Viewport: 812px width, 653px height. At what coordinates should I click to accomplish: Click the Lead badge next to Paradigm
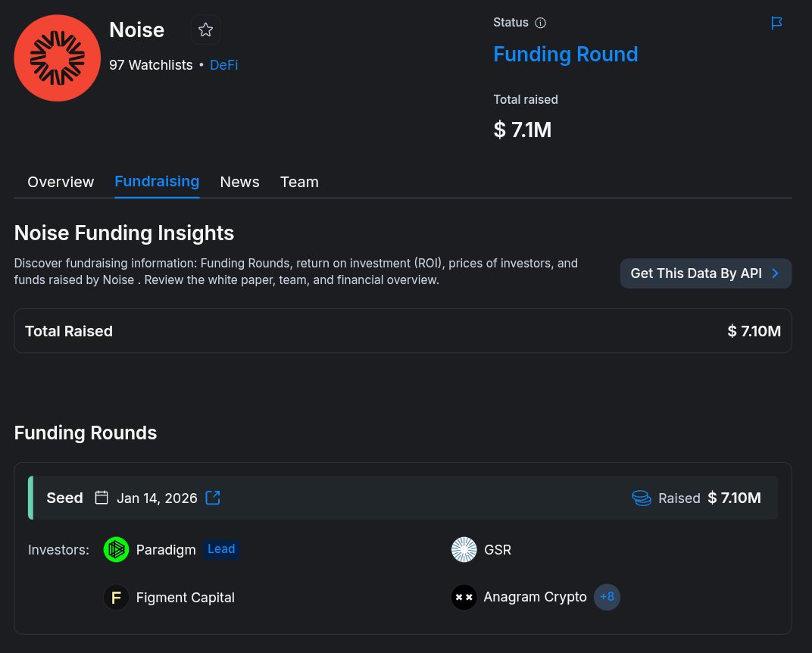point(221,549)
